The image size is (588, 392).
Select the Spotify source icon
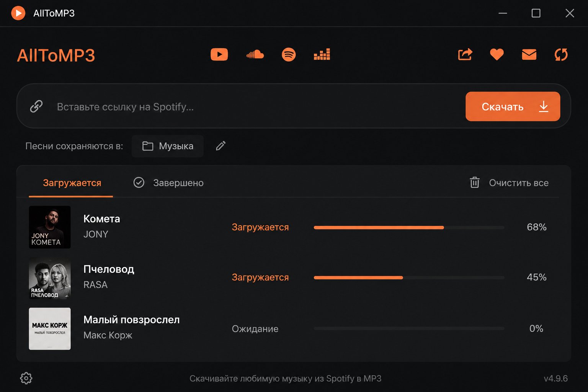tap(289, 55)
